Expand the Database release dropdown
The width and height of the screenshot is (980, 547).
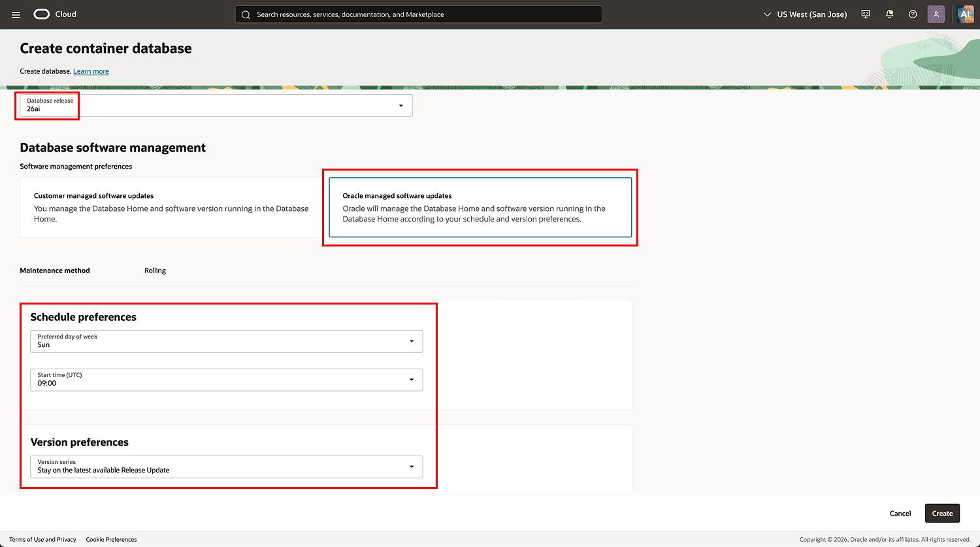[x=216, y=105]
